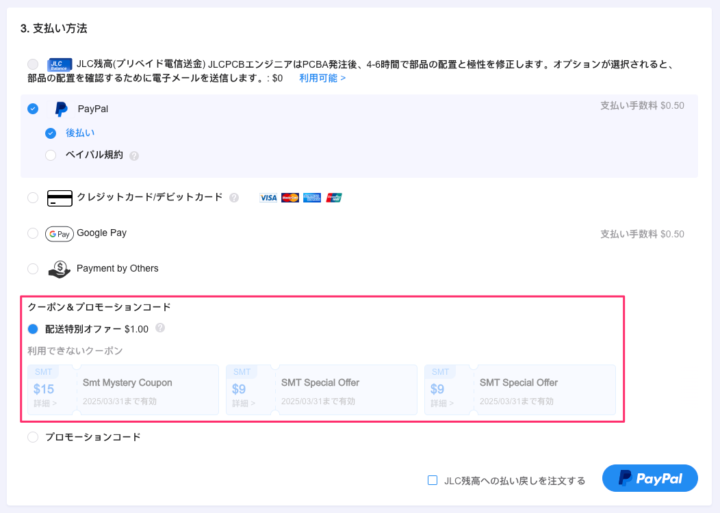The image size is (720, 513).
Task: Click the JLC balance logo icon
Action: (x=60, y=64)
